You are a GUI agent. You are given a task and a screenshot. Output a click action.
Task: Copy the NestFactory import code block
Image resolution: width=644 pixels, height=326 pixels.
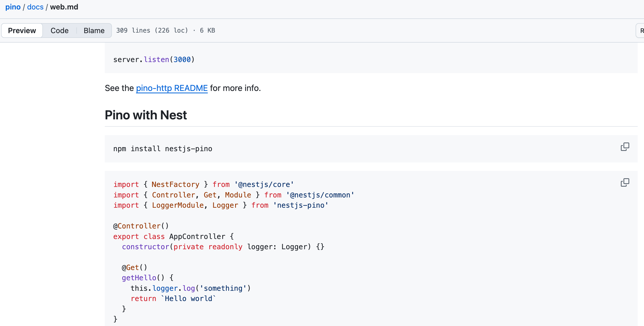pos(625,182)
